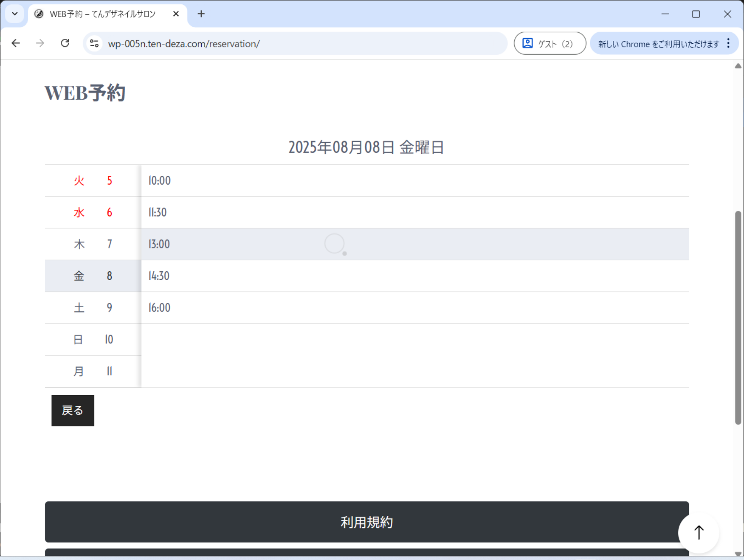Open a new browser tab
This screenshot has height=560, width=744.
click(x=201, y=14)
